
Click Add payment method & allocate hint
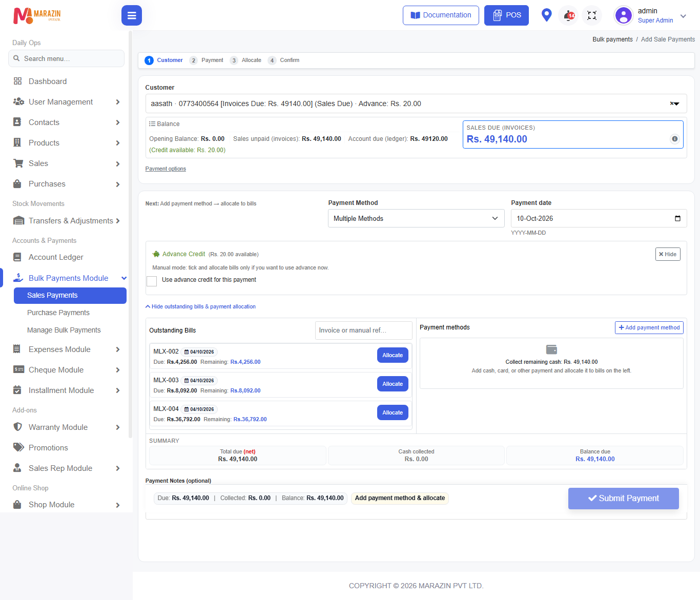[400, 498]
